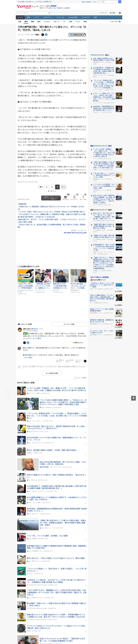Click もっと見る(14件) comments button
Screen dimensions: 138x644
pos(52,373)
